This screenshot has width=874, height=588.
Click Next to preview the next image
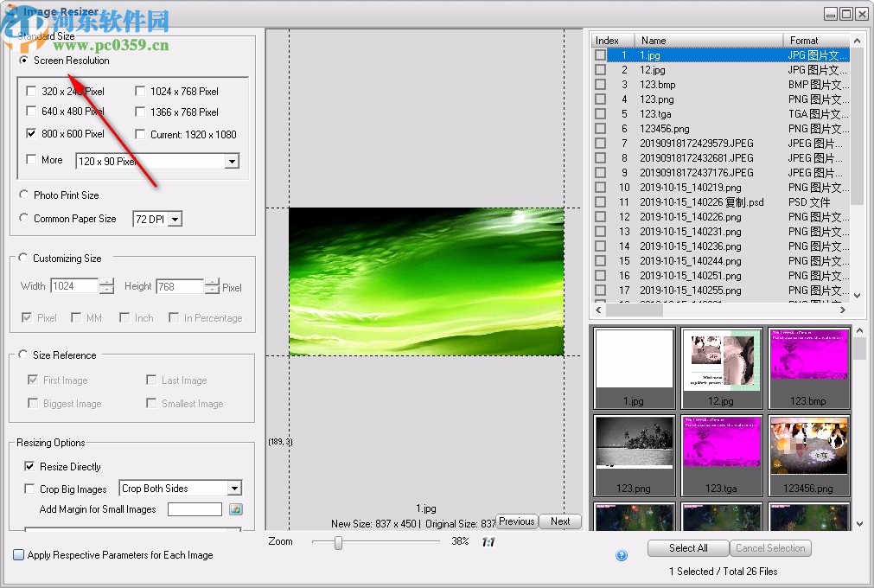(560, 521)
